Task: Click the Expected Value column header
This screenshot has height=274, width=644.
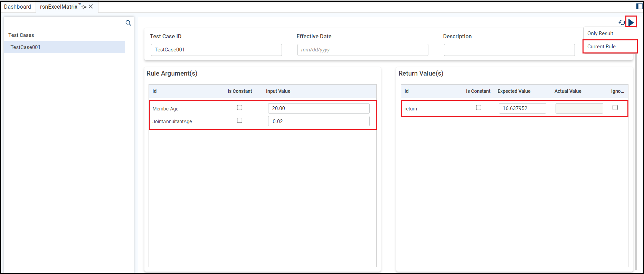Action: pos(514,91)
